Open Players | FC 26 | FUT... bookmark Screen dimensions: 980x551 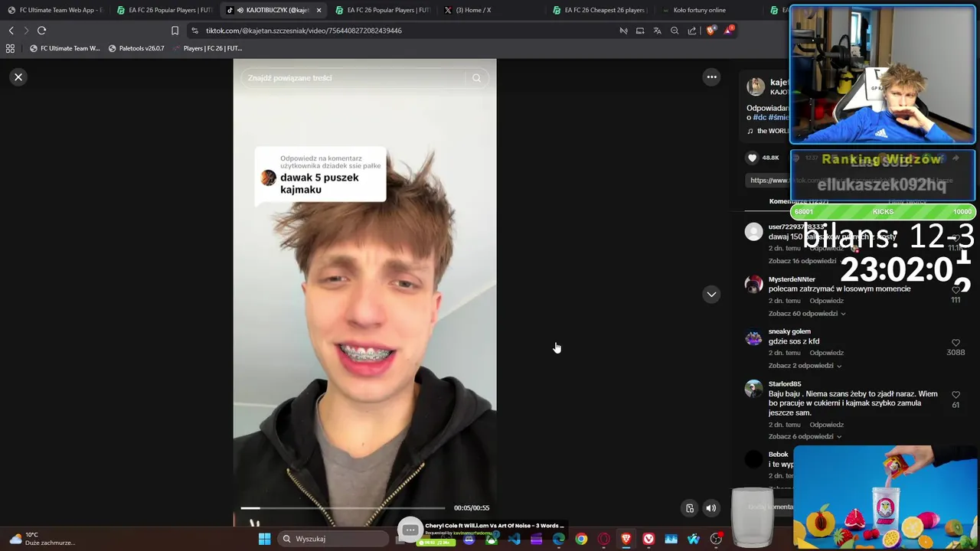pos(207,48)
